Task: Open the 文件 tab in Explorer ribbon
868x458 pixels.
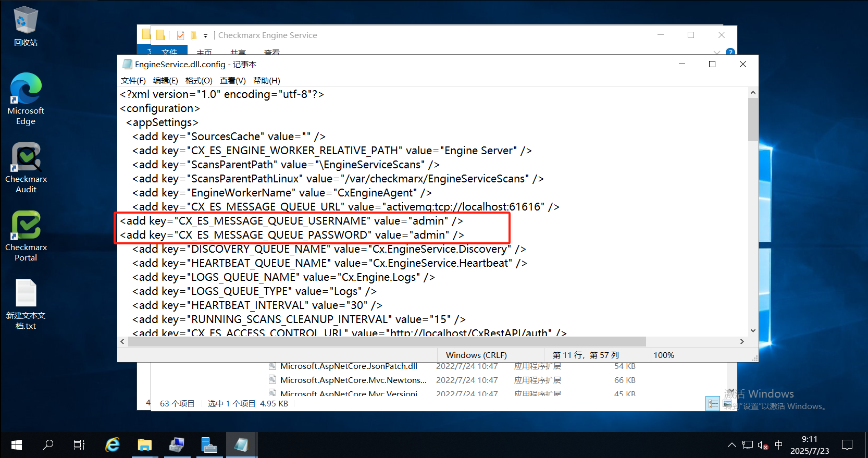Action: [169, 51]
